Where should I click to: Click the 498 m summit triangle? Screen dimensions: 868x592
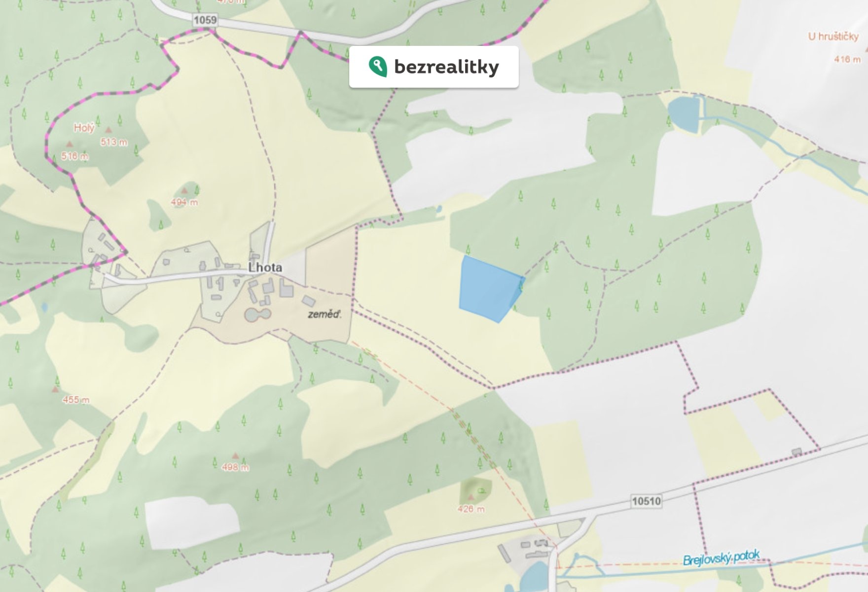pos(236,456)
